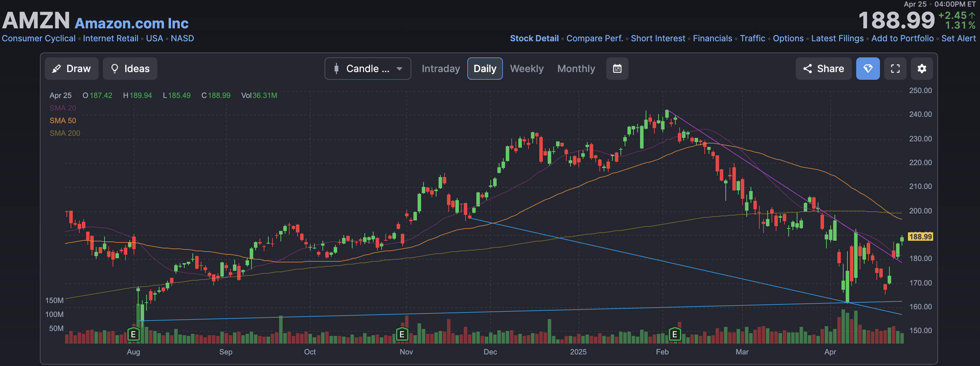Screen dimensions: 980x366
Task: Open the calendar date range icon
Action: click(x=617, y=69)
